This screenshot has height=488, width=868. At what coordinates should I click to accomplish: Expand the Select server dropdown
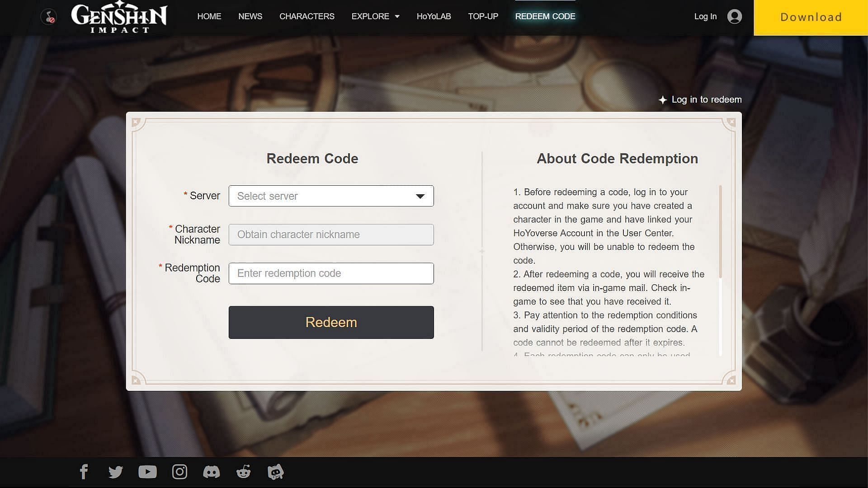click(x=331, y=196)
